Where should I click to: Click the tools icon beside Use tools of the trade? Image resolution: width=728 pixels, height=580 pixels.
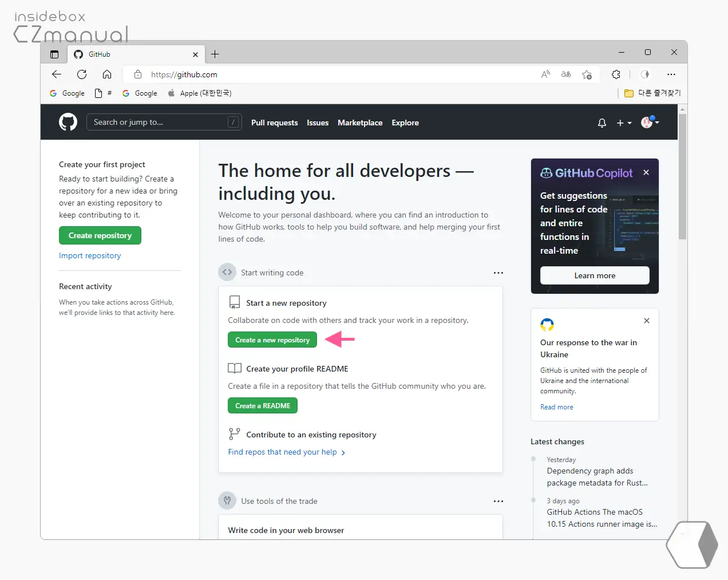pyautogui.click(x=227, y=500)
